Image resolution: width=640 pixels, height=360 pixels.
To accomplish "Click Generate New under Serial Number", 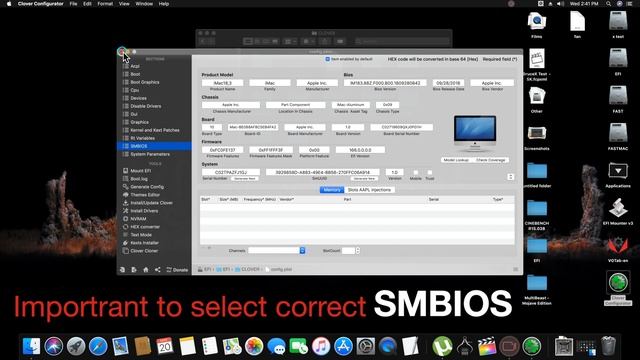I will click(245, 179).
